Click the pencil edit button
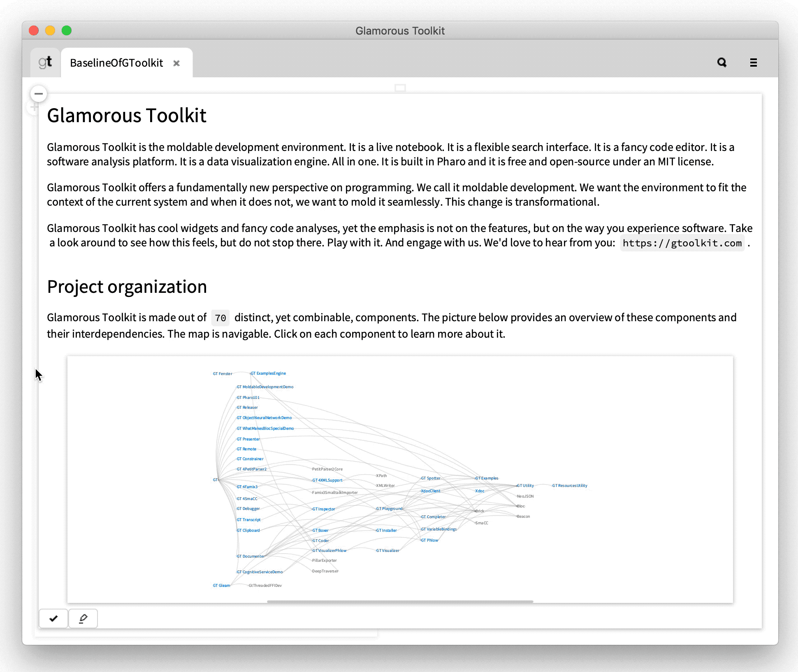The image size is (798, 672). (x=83, y=618)
